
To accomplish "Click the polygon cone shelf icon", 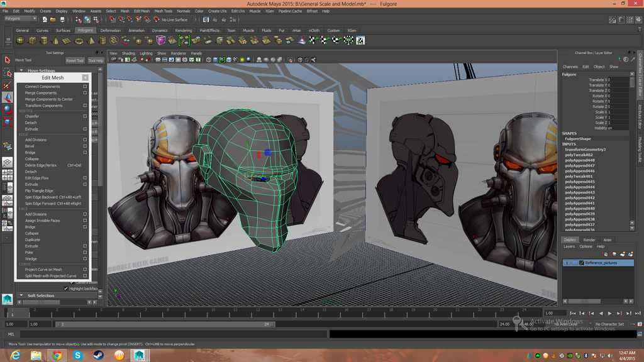I will (56, 40).
